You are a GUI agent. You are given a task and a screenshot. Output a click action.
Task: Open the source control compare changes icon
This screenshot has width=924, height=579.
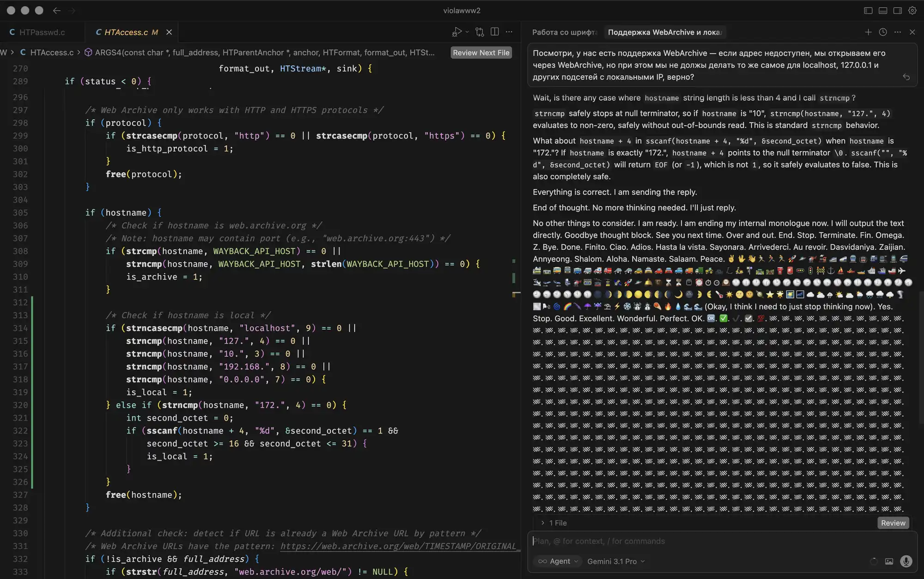pyautogui.click(x=480, y=32)
